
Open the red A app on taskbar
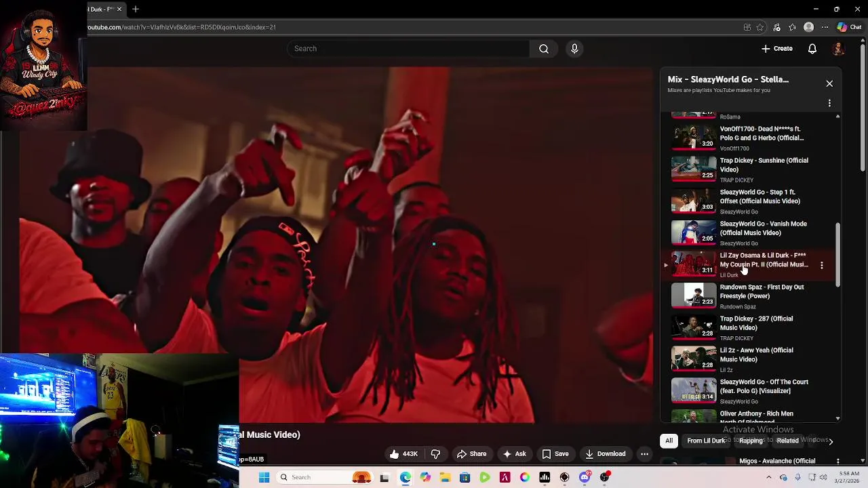[505, 477]
